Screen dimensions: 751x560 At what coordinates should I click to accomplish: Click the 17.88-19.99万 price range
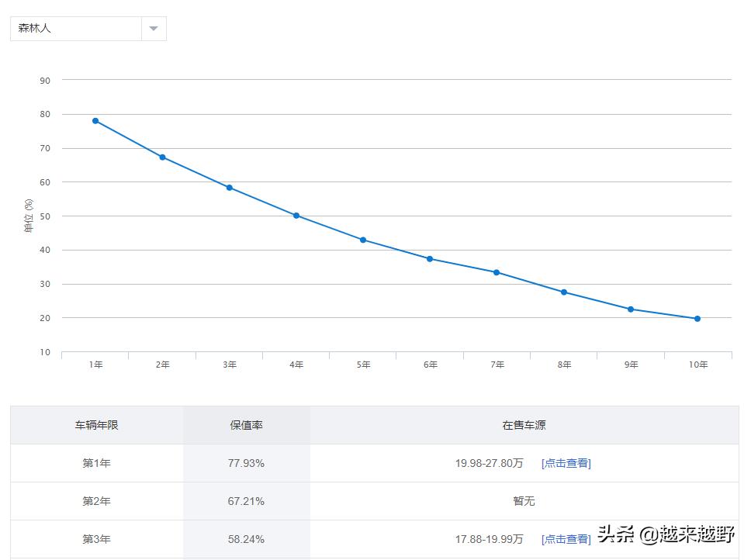coord(489,539)
